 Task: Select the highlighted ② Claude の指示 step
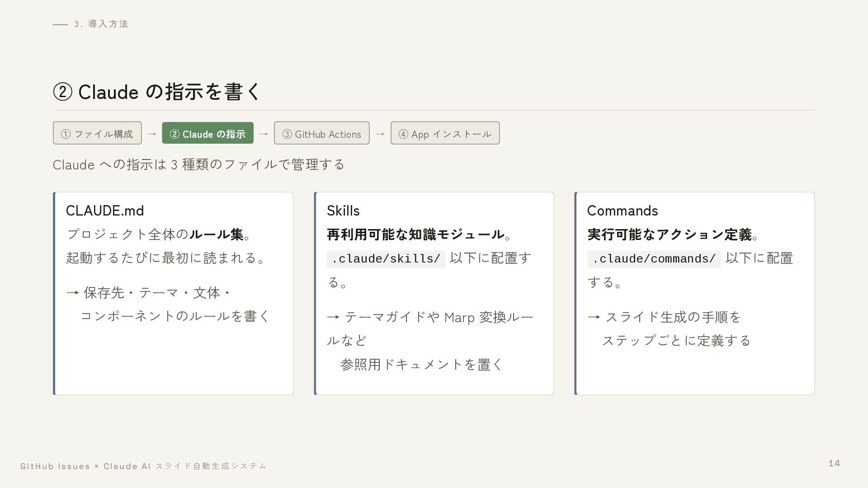(208, 133)
